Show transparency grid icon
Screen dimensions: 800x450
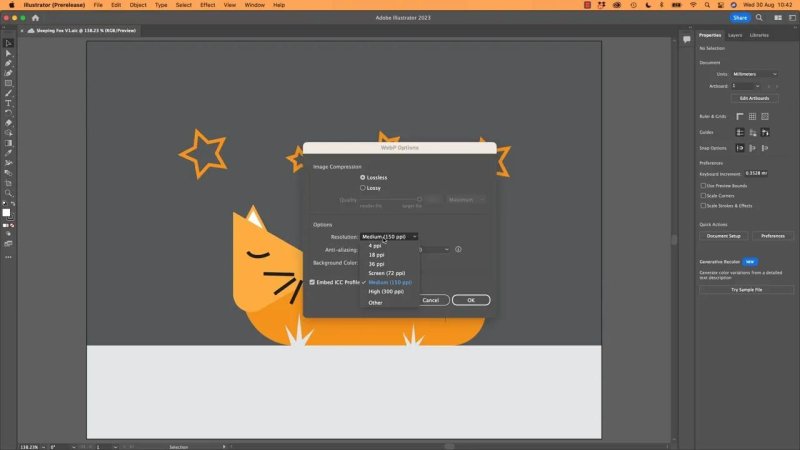(765, 116)
